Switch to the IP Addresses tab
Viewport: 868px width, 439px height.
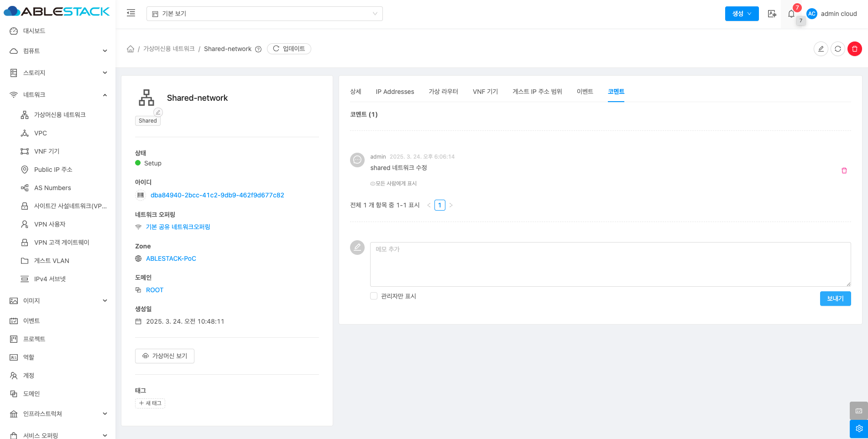[x=395, y=92]
